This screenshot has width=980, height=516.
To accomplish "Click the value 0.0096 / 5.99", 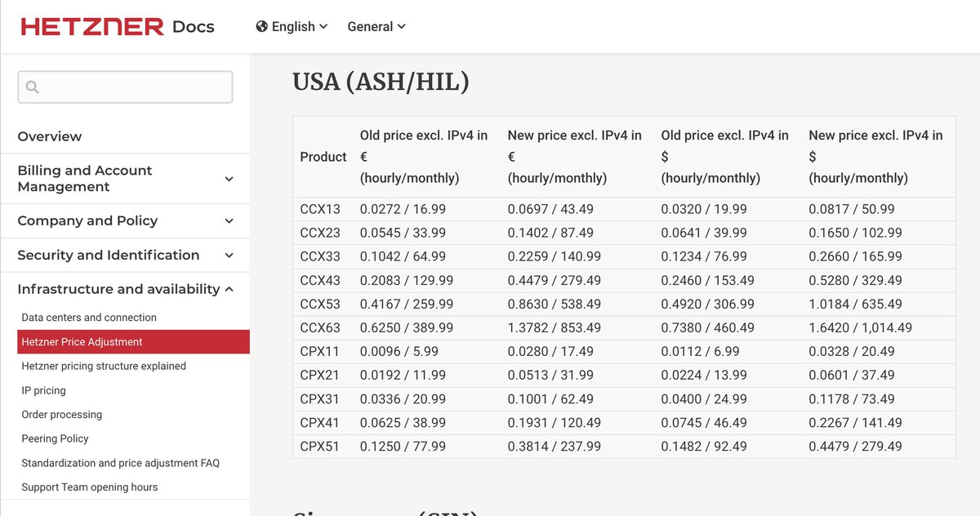I will [399, 351].
